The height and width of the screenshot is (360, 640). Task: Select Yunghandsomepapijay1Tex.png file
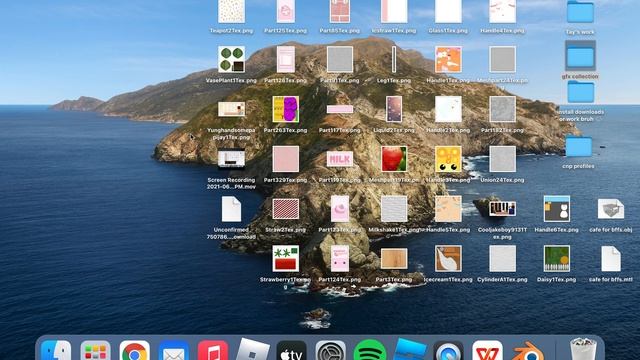click(231, 109)
